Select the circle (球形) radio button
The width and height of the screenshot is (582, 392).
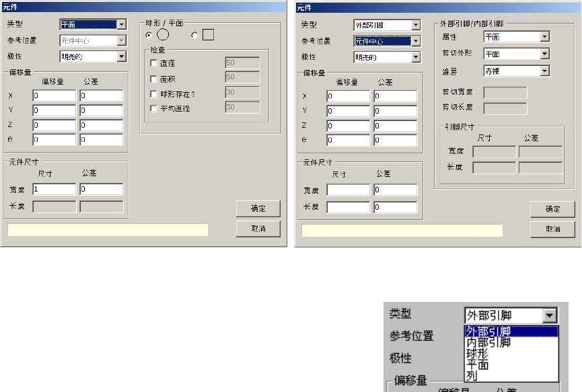pyautogui.click(x=149, y=35)
